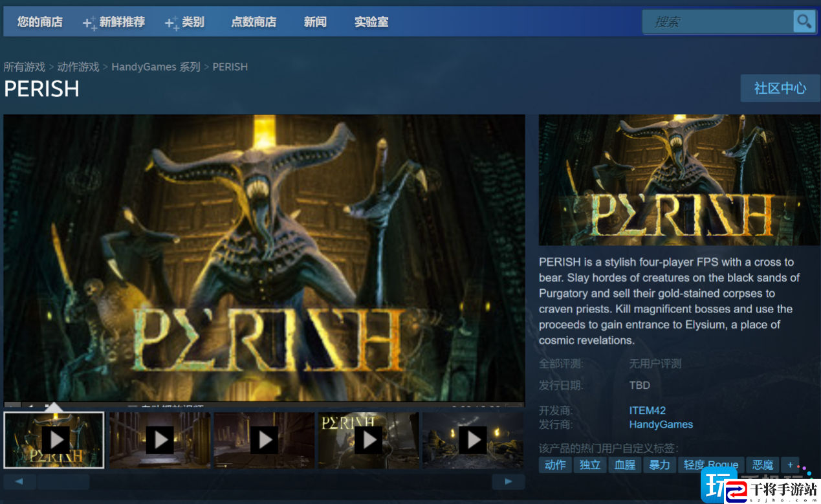Screen dimensions: 821x504
Task: Open the 类别 menu
Action: click(x=185, y=22)
